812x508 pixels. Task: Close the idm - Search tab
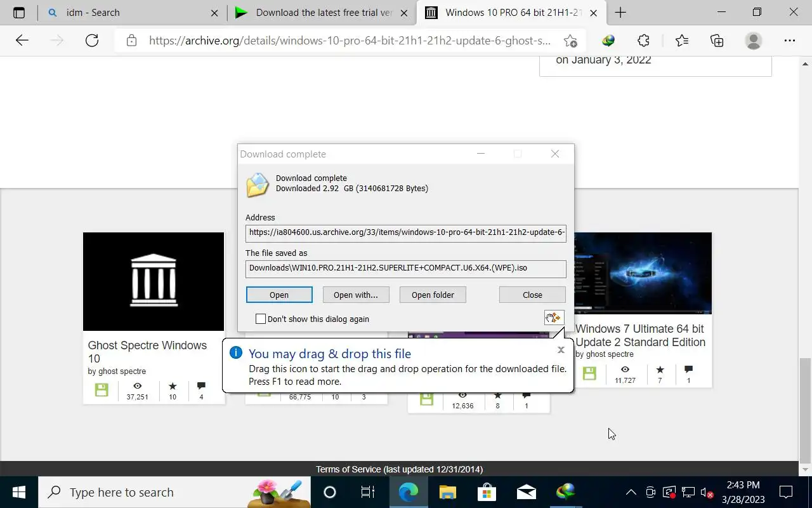[x=214, y=13]
